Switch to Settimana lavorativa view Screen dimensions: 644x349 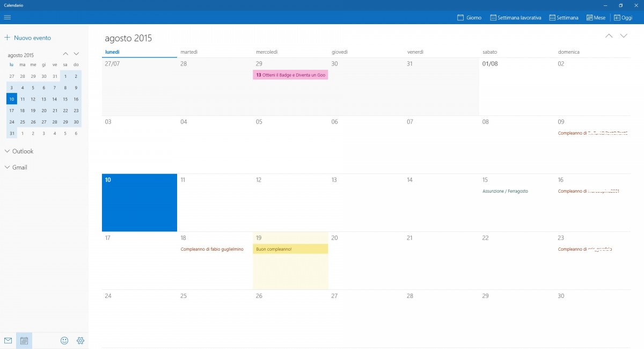(516, 18)
